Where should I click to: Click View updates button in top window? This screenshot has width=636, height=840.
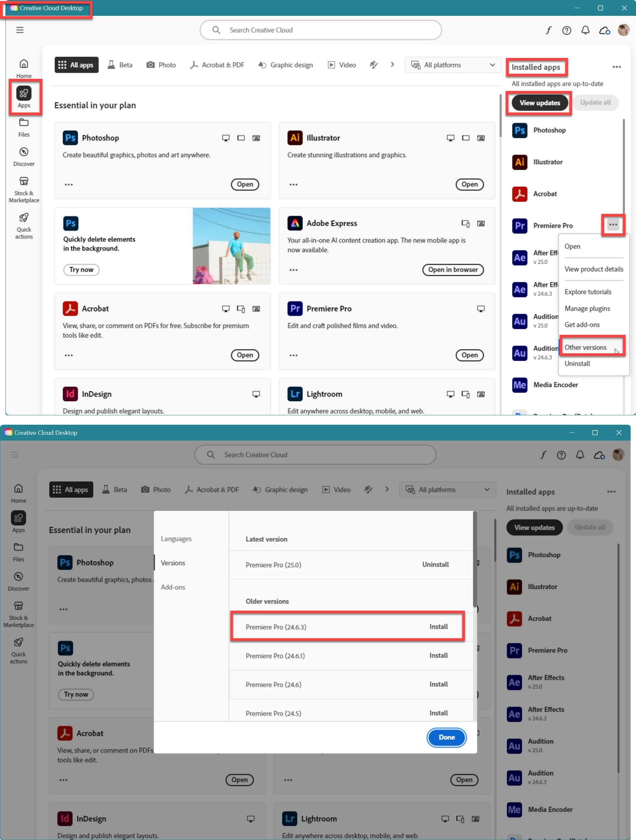tap(540, 103)
